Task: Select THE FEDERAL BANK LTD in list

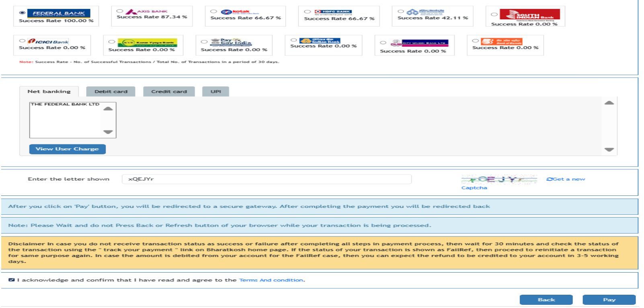Action: tap(65, 104)
